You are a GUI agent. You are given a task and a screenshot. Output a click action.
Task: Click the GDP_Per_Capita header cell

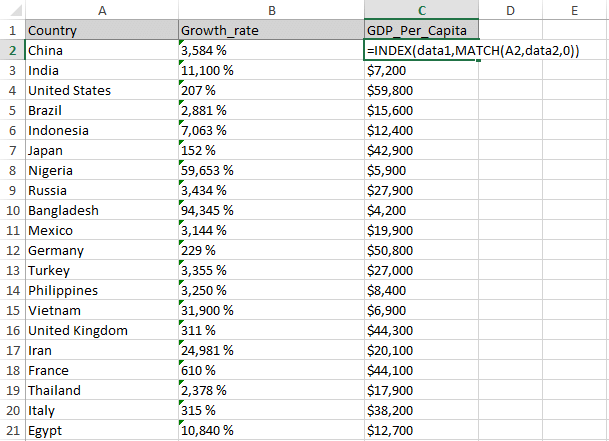click(x=421, y=30)
